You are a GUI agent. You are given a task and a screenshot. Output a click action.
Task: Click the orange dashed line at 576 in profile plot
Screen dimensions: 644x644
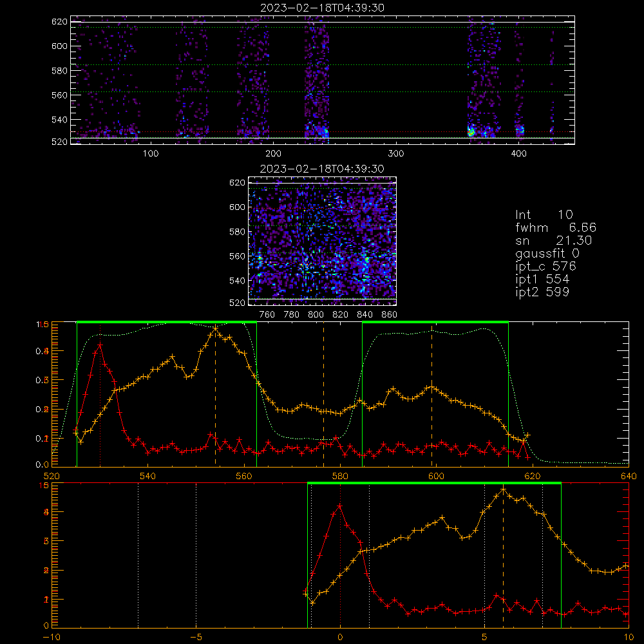[x=323, y=394]
